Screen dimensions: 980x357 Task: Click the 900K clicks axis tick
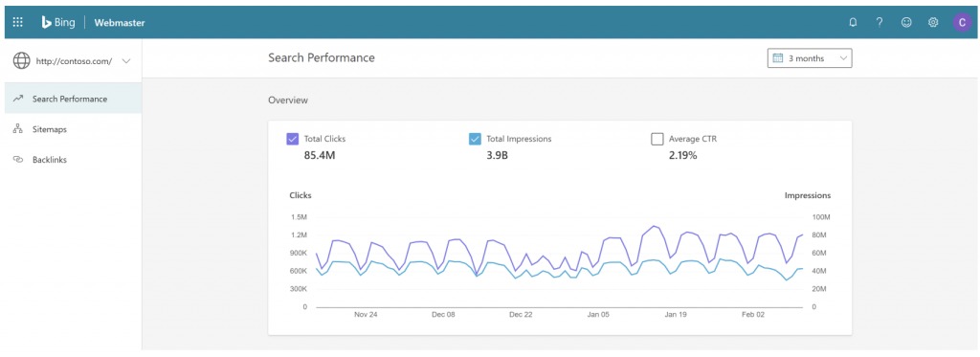299,254
